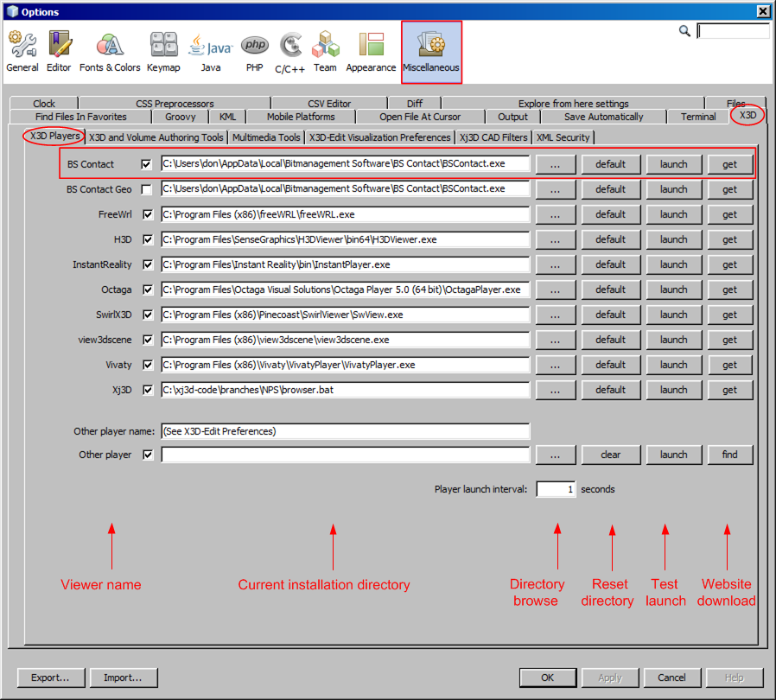Switch to the X3D tab

(747, 115)
